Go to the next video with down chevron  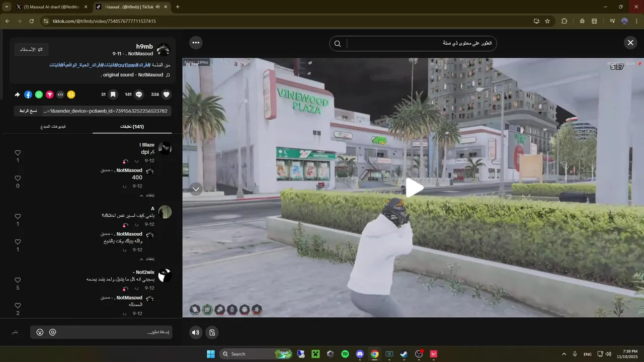click(196, 189)
